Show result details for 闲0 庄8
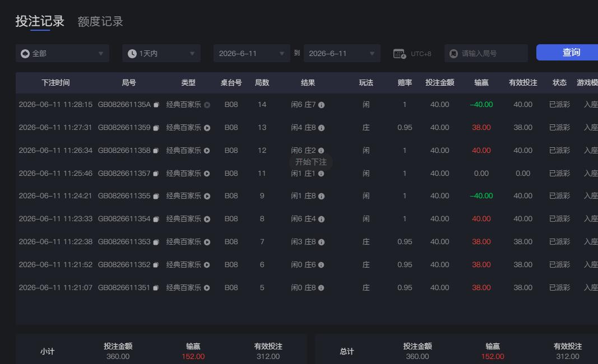Viewport: 598px width, 364px height. 321,288
